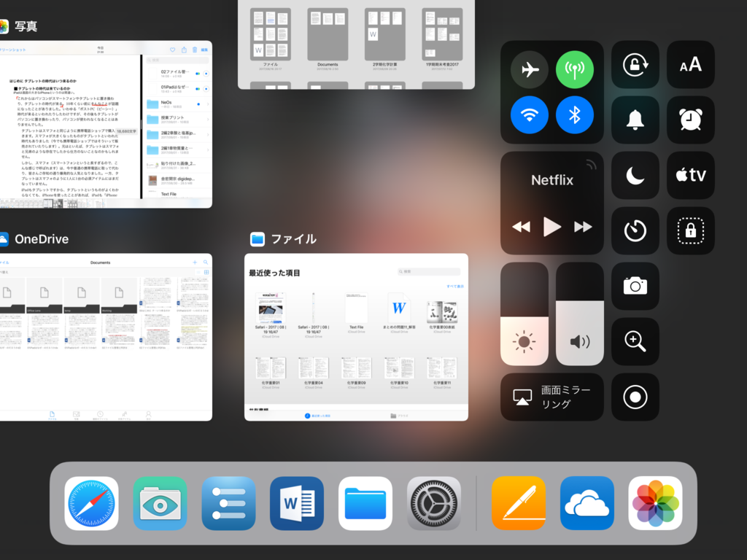
Task: Disable Wi-Fi in Control Center
Action: (x=530, y=114)
